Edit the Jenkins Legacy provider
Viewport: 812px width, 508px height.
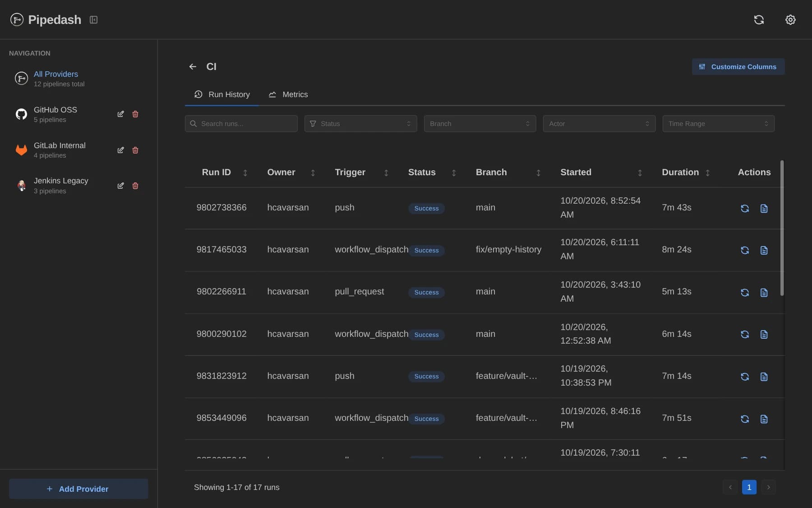120,186
